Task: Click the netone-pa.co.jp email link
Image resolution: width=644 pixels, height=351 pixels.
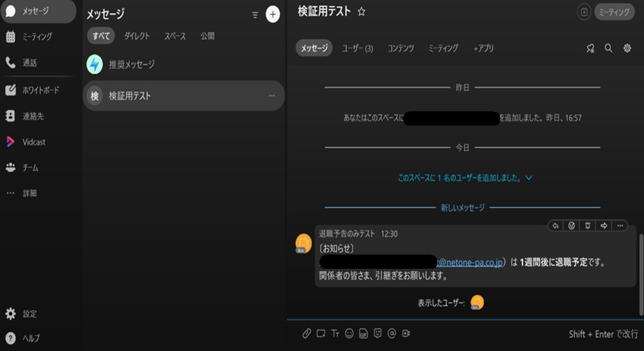Action: pyautogui.click(x=471, y=262)
